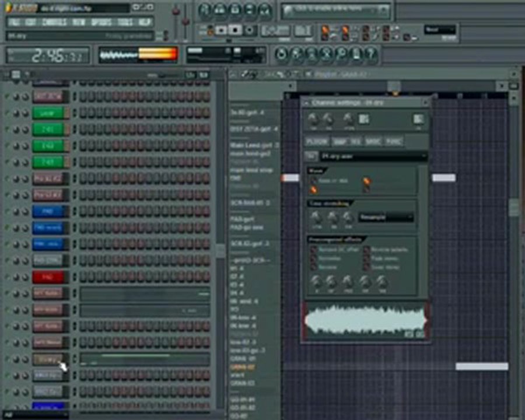The image size is (525, 420).
Task: Click the first round view shortcut icon
Action: pos(205,10)
